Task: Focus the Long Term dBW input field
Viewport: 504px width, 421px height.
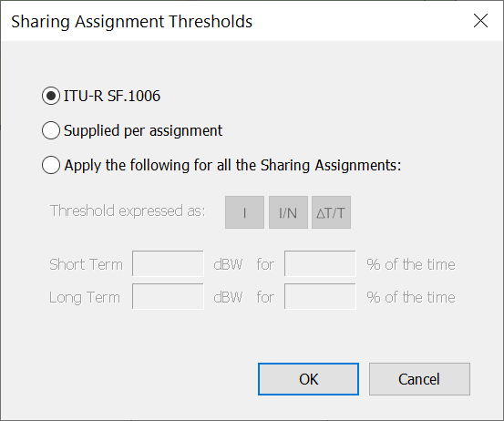Action: (x=168, y=296)
